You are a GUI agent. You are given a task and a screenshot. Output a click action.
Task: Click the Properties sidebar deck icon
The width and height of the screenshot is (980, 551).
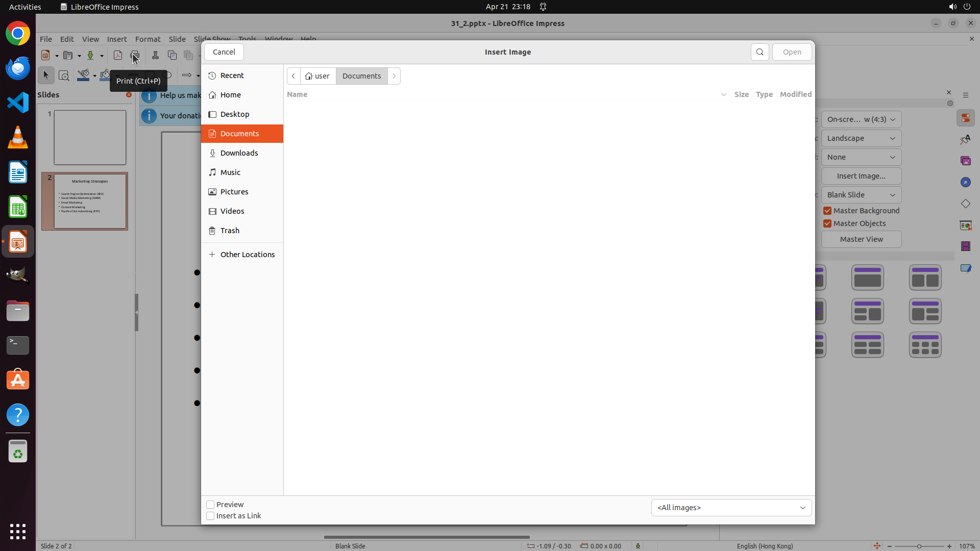click(965, 118)
